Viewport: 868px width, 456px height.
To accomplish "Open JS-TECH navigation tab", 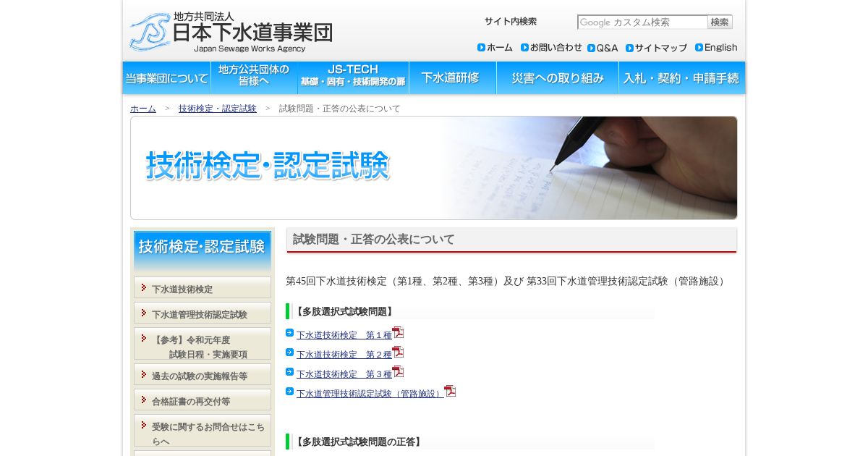I will [353, 77].
